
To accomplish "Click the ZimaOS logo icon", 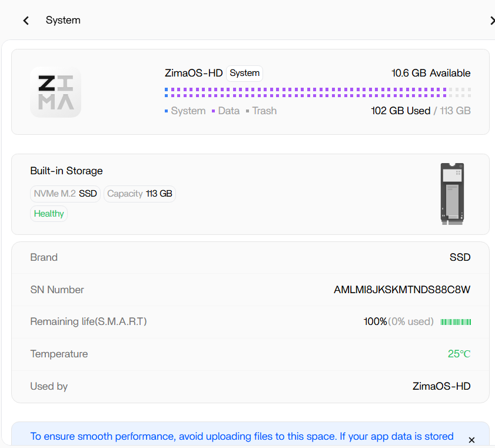I will pos(55,92).
